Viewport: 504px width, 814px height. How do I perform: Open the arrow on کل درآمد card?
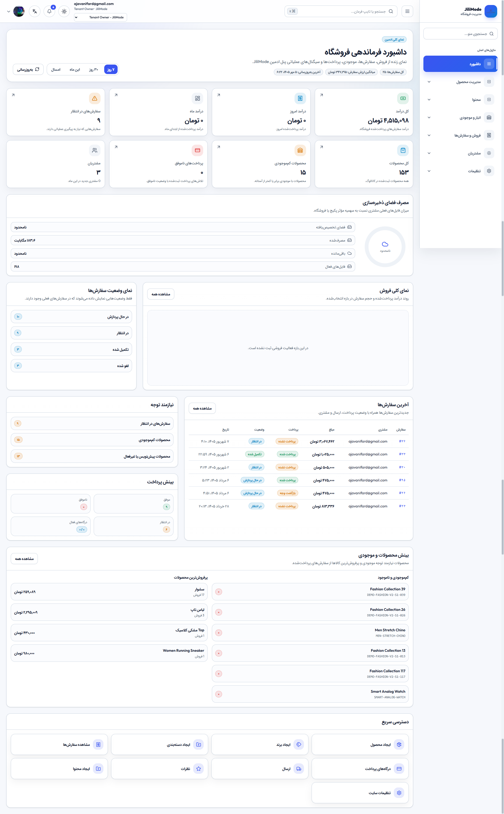coord(321,95)
